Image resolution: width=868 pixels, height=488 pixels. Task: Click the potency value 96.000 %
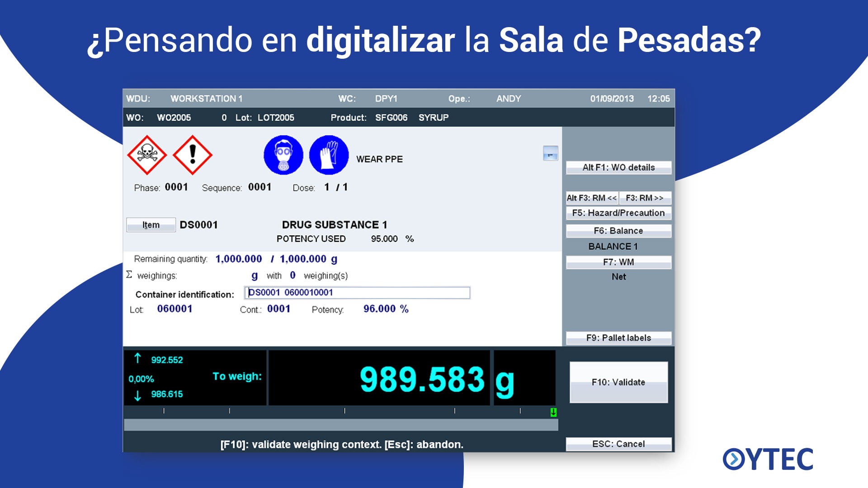(386, 309)
